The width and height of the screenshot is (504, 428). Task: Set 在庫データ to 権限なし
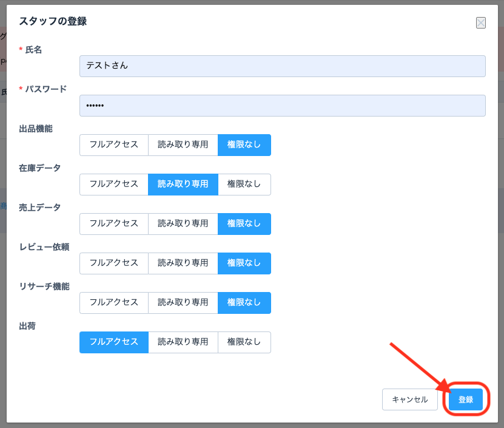click(x=244, y=185)
